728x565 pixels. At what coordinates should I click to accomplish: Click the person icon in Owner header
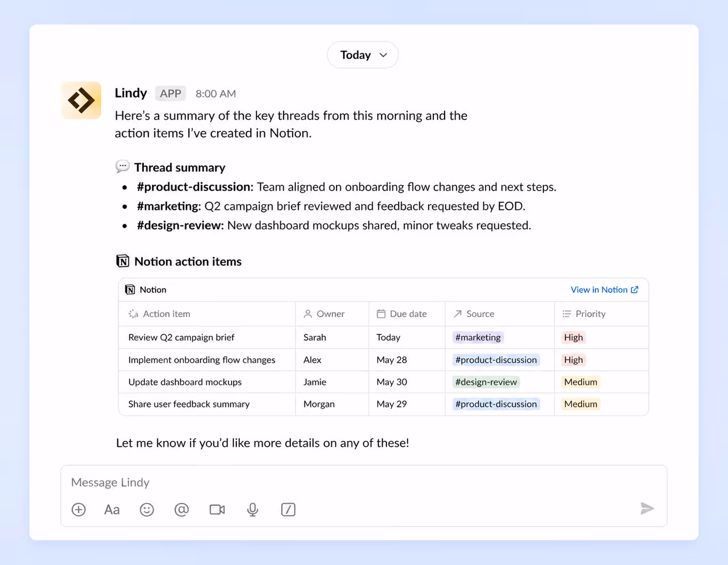(307, 314)
